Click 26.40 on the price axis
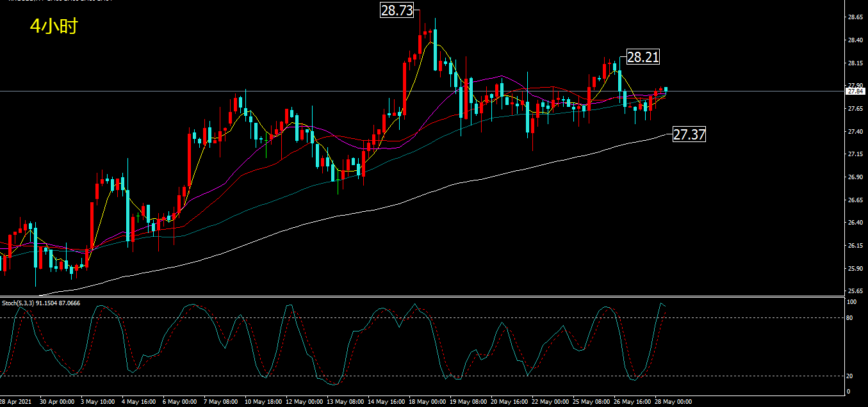Image resolution: width=868 pixels, height=407 pixels. 854,223
